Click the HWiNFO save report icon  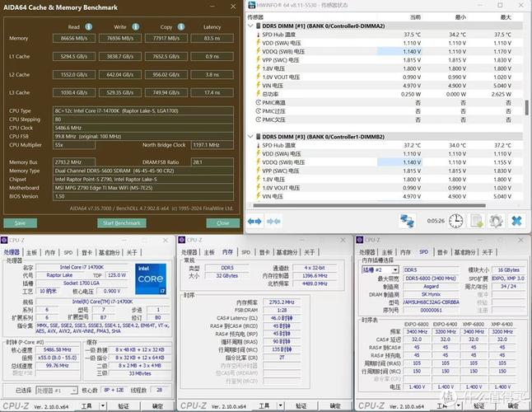[x=476, y=221]
